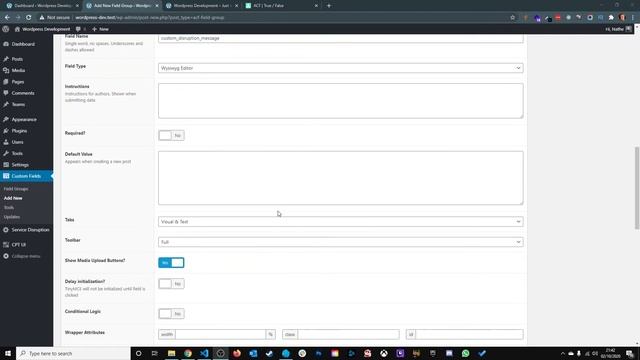640x360 pixels.
Task: Click the wrapper class input field
Action: 348,334
